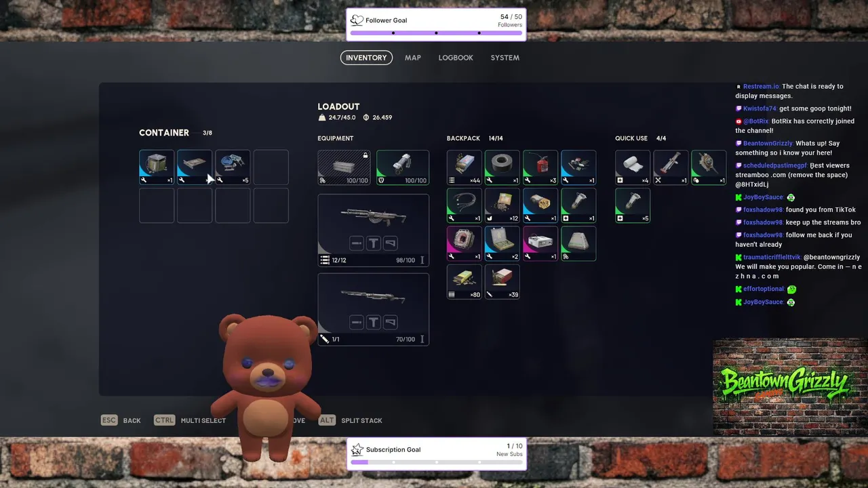Image resolution: width=868 pixels, height=488 pixels.
Task: Click foxshadow98 'found you from TikTok' message
Action: tap(795, 209)
